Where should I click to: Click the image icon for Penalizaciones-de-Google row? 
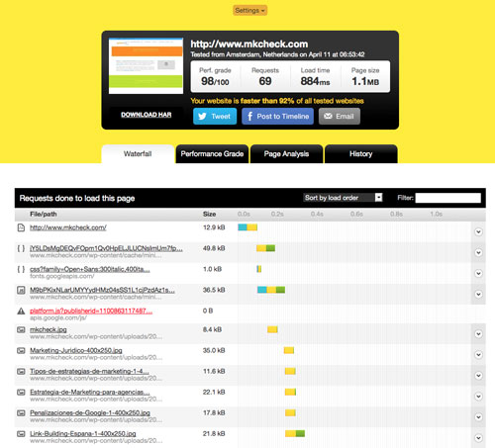[21, 412]
